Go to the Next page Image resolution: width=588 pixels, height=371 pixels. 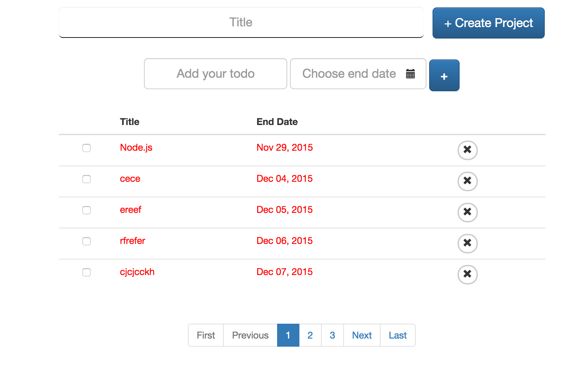click(362, 335)
